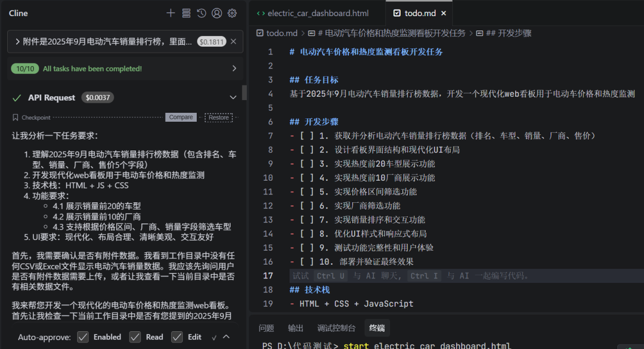
Task: Open Cline settings gear icon
Action: [232, 13]
